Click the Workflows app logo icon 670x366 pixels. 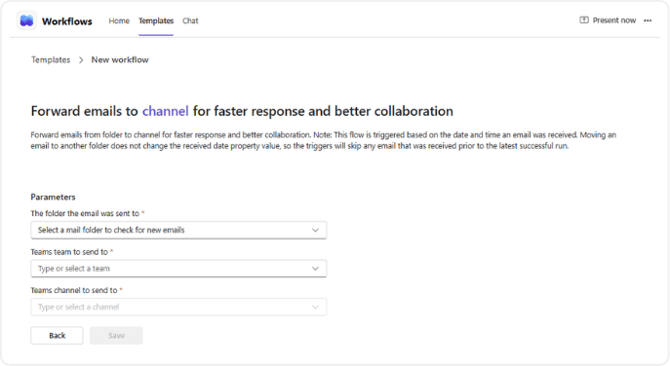26,20
